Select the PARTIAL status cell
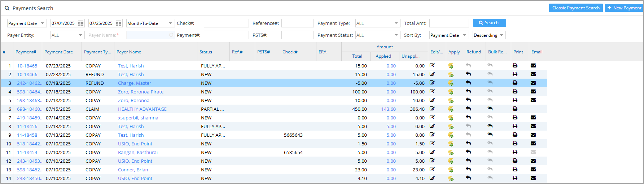The image size is (644, 184). click(213, 109)
